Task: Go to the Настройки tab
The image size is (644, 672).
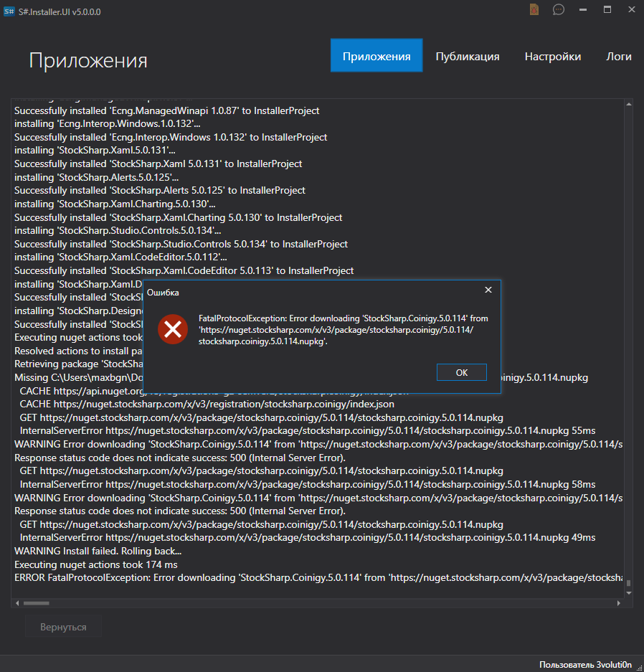Action: pyautogui.click(x=553, y=57)
